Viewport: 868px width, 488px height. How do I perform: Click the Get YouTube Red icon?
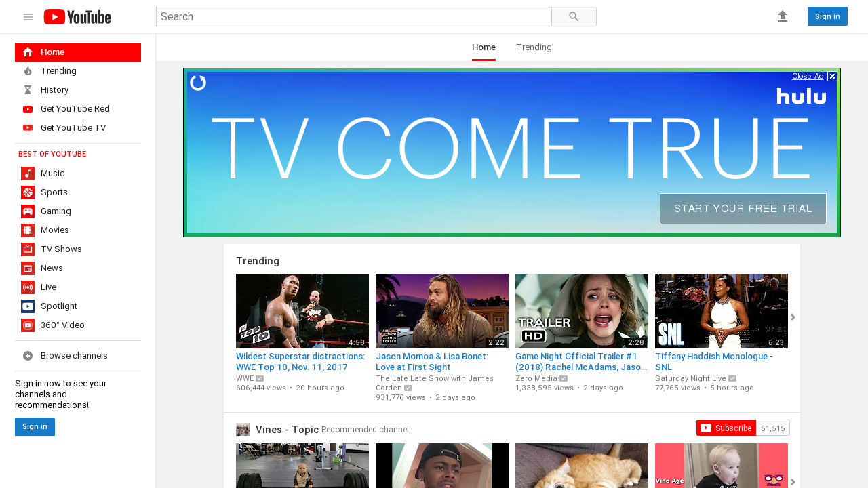tap(28, 109)
